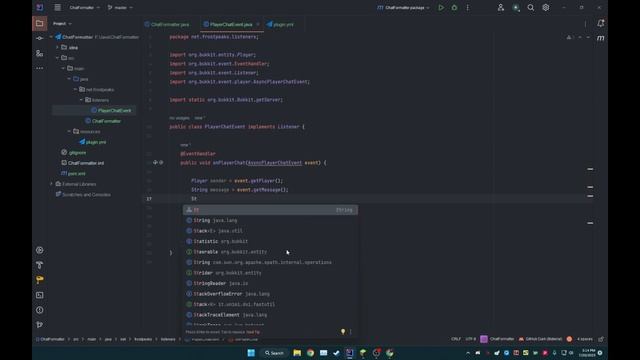The image size is (640, 360).
Task: Expand the .idea folder
Action: click(57, 47)
